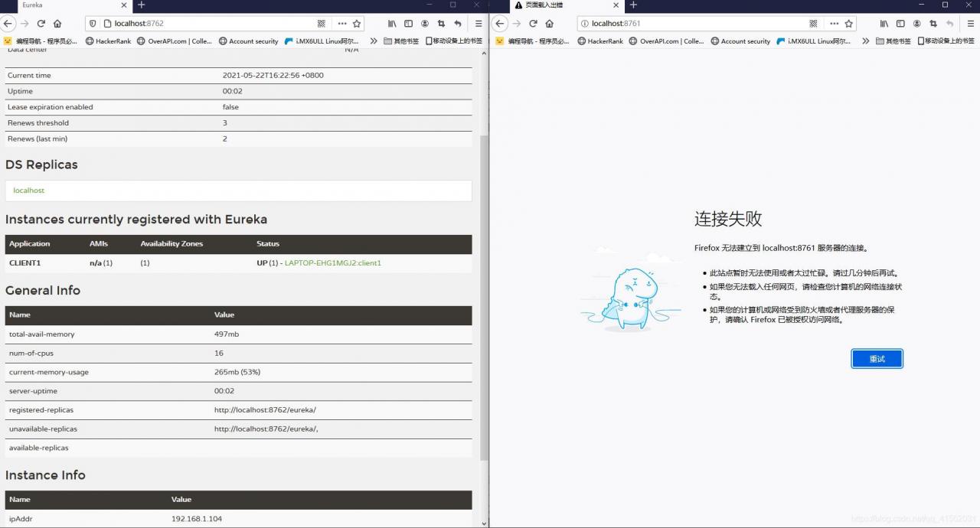Screen dimensions: 980x528
Task: Reload the Eureka page at localhost:8762
Action: click(x=41, y=24)
